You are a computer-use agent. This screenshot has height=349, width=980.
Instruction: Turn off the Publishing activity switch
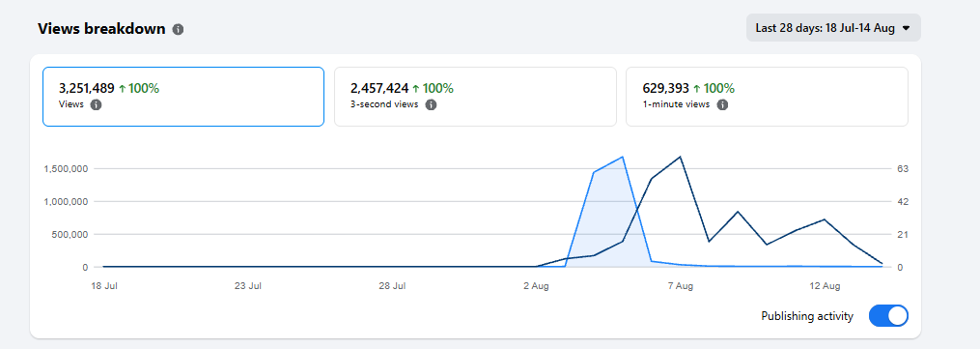click(x=888, y=316)
